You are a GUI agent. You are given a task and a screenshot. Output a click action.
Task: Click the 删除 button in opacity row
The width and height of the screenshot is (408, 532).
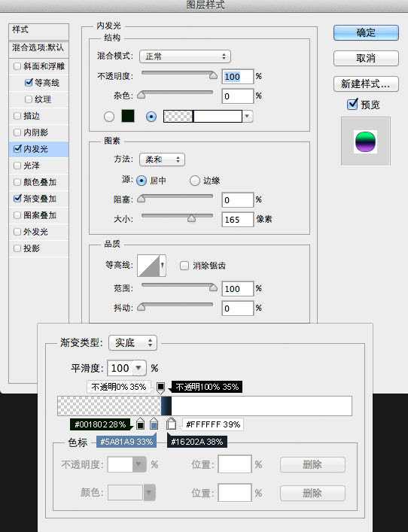pyautogui.click(x=312, y=464)
